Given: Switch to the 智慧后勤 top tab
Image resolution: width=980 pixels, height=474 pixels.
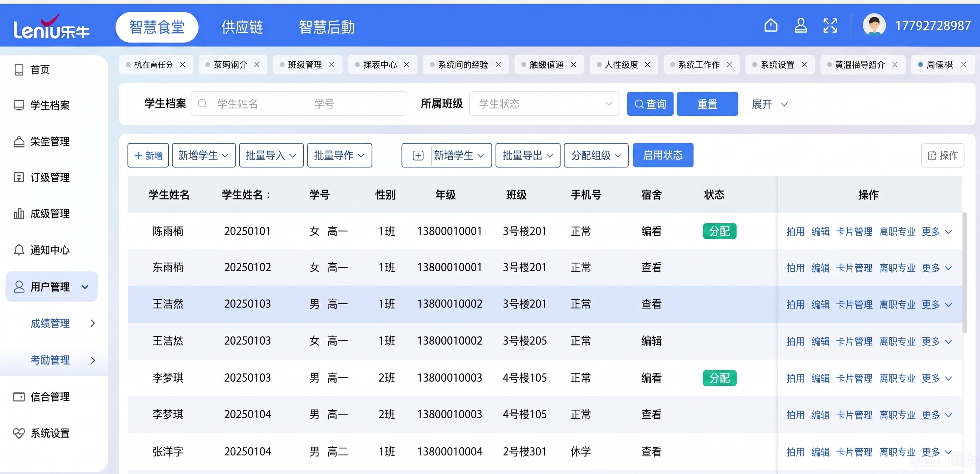Looking at the screenshot, I should click(x=326, y=27).
